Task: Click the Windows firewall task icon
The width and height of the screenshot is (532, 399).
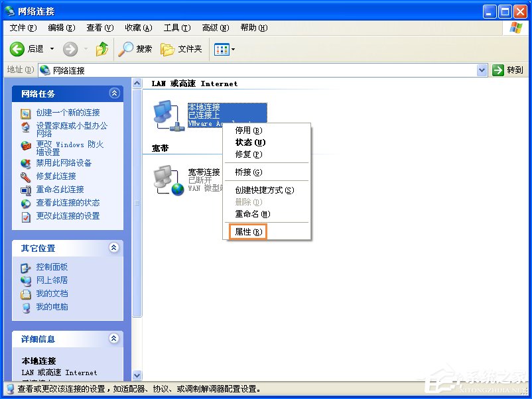Action: click(x=26, y=146)
